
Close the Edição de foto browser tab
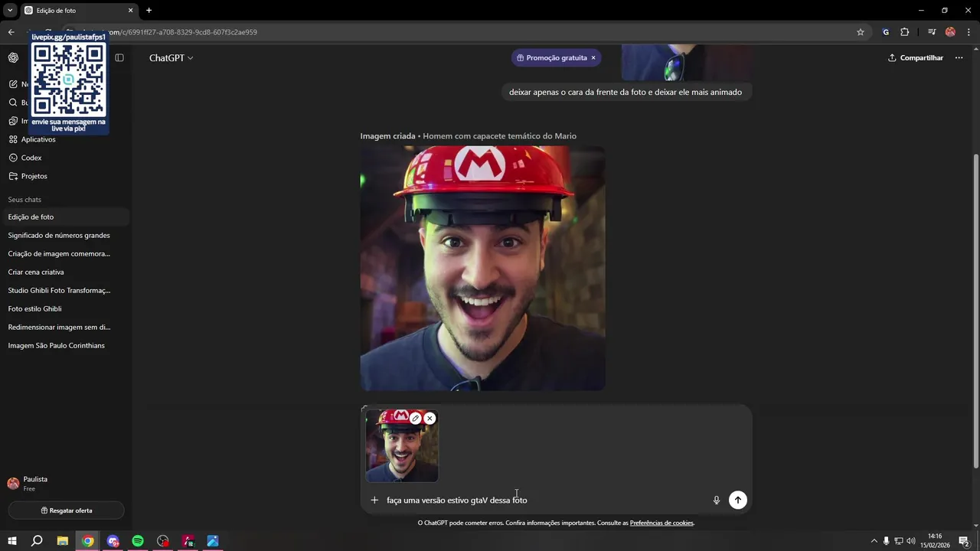(x=130, y=10)
